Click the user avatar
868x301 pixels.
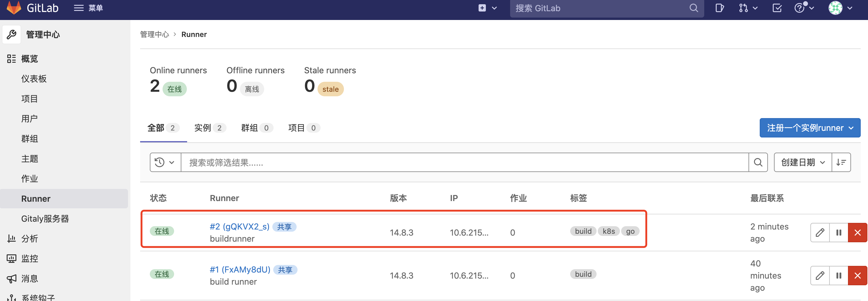coord(835,8)
